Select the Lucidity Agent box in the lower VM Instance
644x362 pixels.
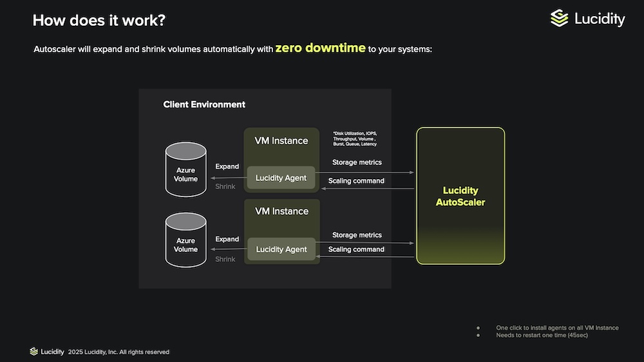coord(281,249)
